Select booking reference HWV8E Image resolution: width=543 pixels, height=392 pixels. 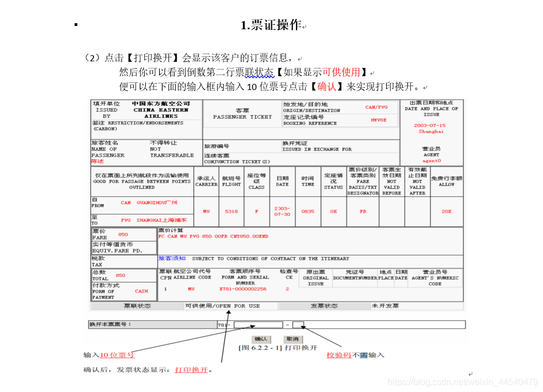click(378, 120)
